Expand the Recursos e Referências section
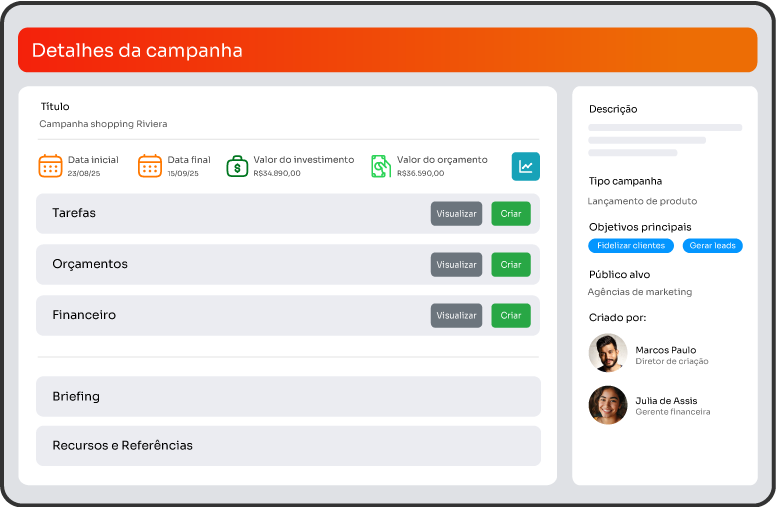The image size is (776, 507). click(288, 445)
